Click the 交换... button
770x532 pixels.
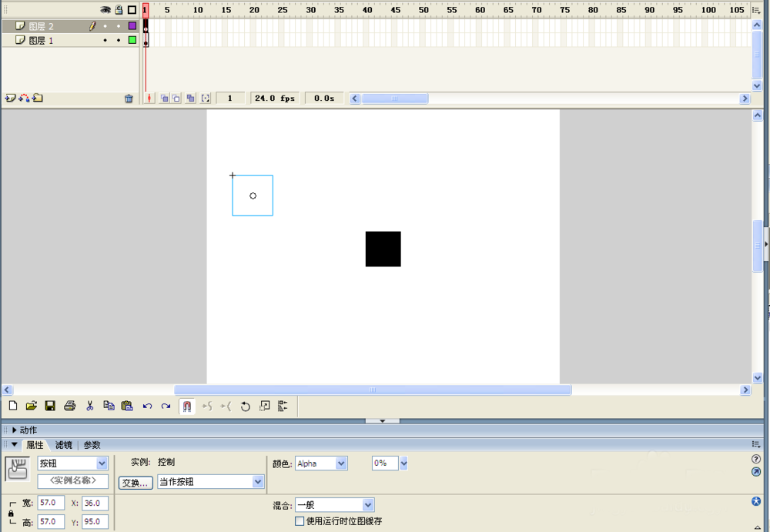(x=135, y=483)
